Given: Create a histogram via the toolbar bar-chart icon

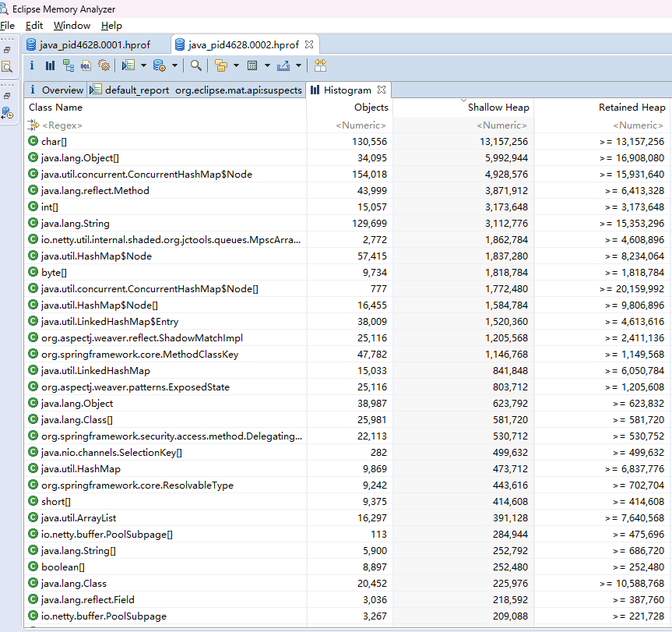Looking at the screenshot, I should [x=50, y=65].
